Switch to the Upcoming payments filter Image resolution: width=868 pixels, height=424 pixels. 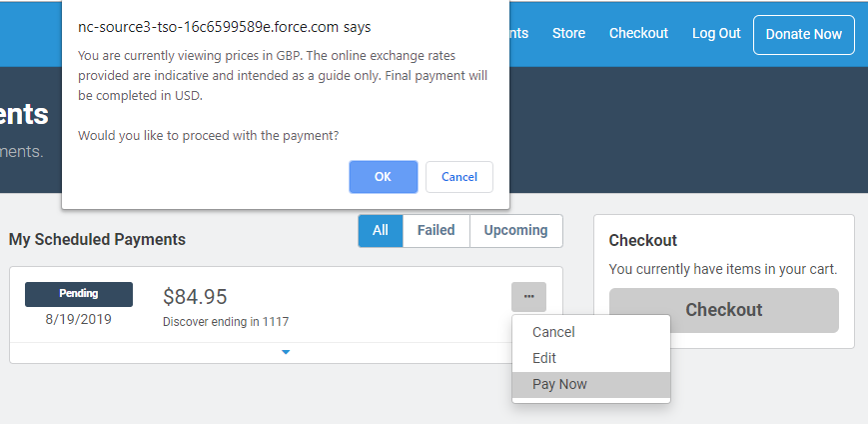tap(515, 231)
